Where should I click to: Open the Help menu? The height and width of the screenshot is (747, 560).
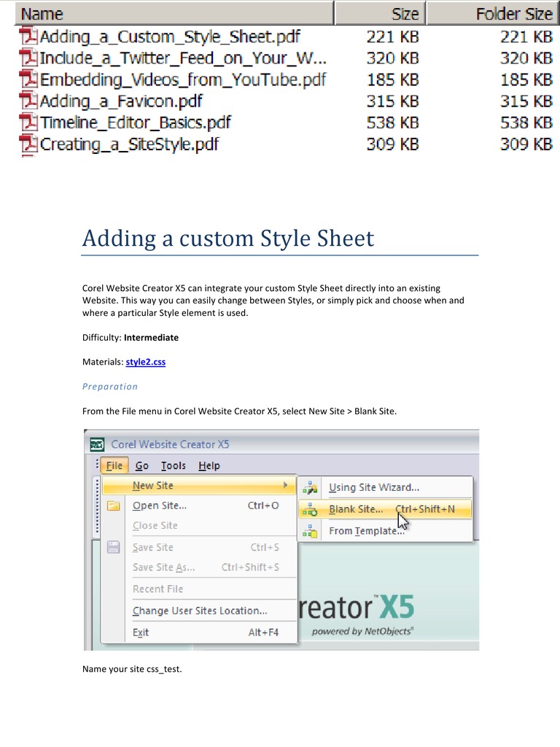tap(209, 465)
